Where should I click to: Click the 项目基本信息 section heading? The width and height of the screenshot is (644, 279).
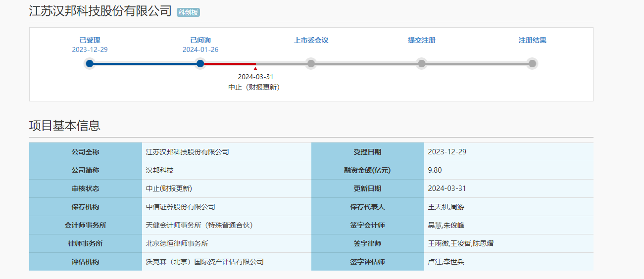point(65,125)
